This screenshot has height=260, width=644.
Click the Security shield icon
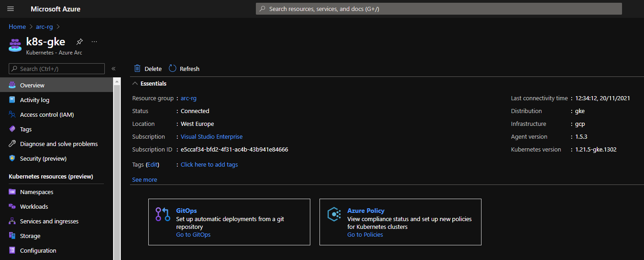tap(12, 158)
